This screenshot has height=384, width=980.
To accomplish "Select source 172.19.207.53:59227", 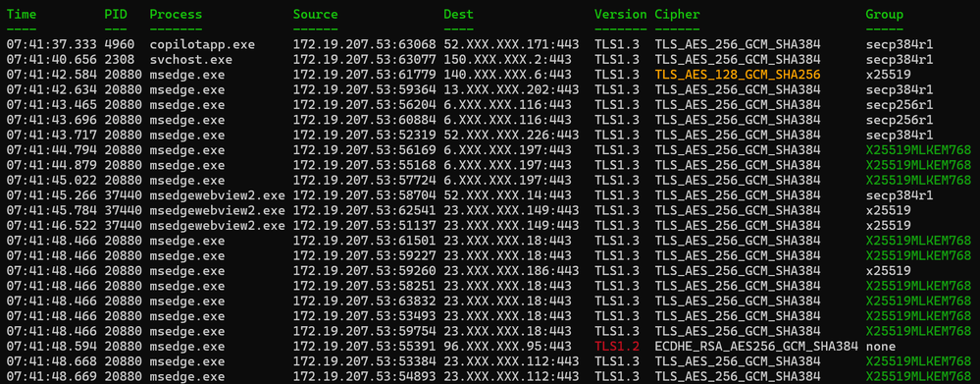I will click(364, 255).
